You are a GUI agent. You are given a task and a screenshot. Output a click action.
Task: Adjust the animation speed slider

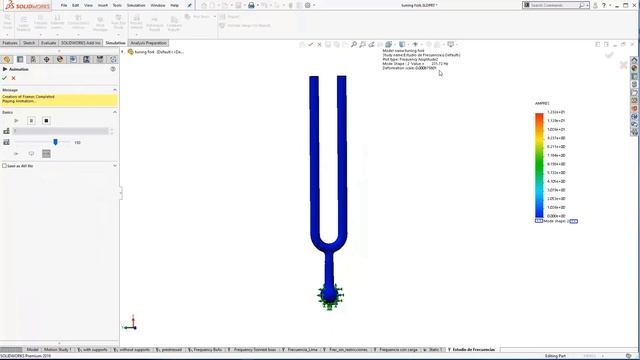56,142
